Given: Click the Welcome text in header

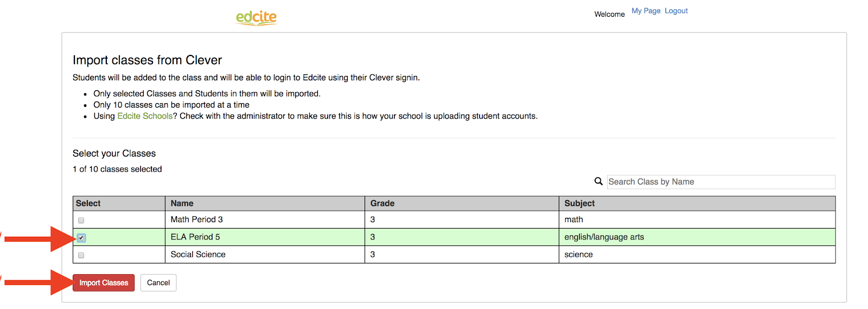Looking at the screenshot, I should 609,14.
